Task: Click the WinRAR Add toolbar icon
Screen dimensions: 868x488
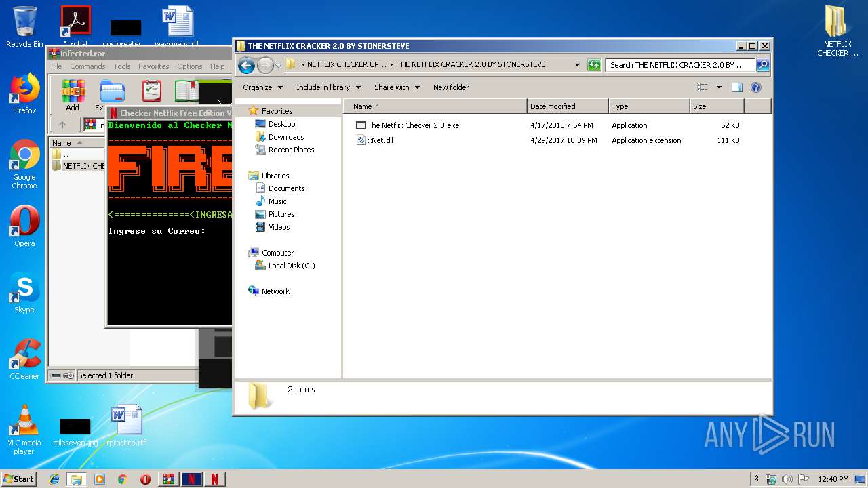Action: [x=73, y=91]
